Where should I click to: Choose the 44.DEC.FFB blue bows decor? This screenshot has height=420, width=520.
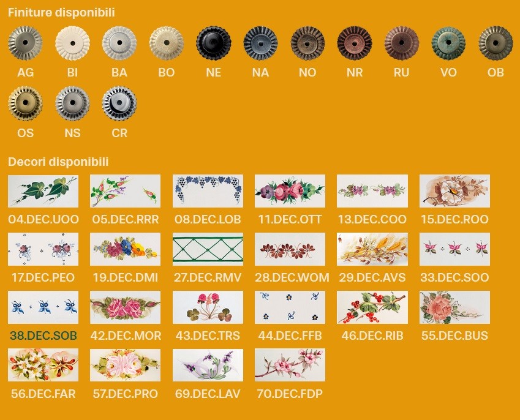[x=290, y=307]
